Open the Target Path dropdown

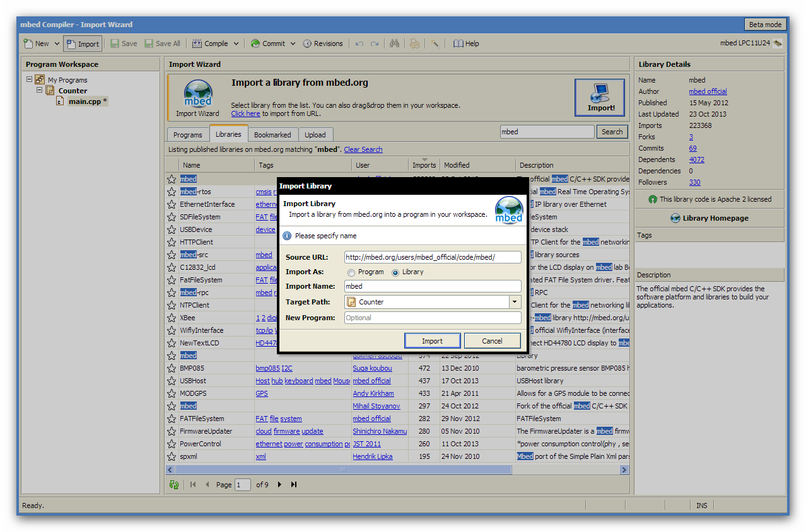[x=515, y=302]
